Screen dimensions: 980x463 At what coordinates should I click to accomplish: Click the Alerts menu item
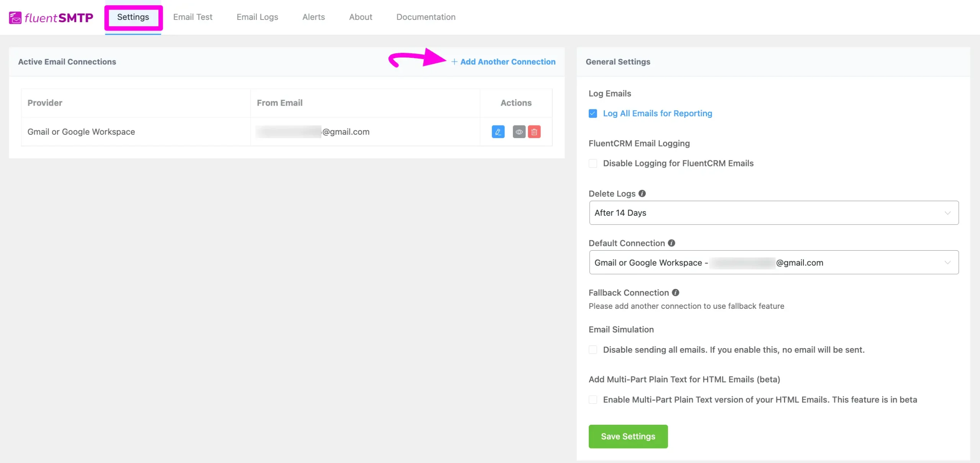pos(313,17)
